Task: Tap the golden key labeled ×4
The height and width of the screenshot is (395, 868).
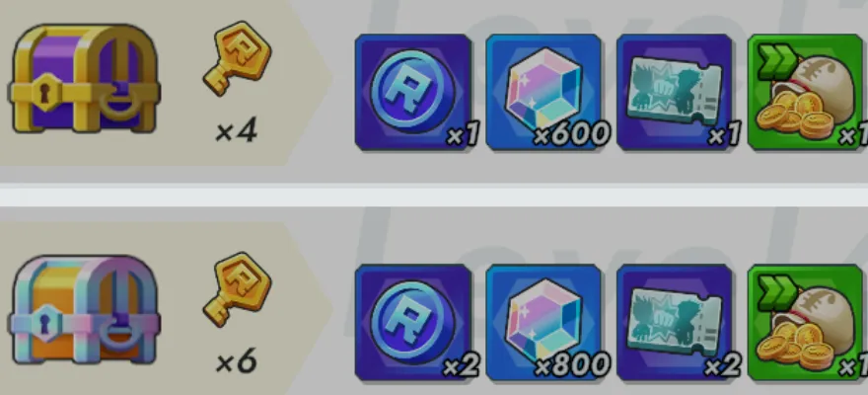Action: click(237, 58)
